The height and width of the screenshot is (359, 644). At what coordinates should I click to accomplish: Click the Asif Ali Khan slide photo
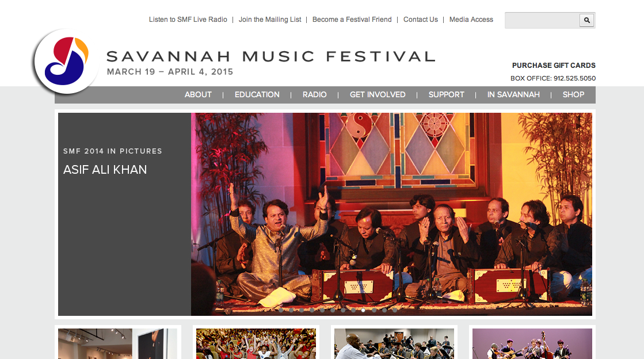(391, 214)
